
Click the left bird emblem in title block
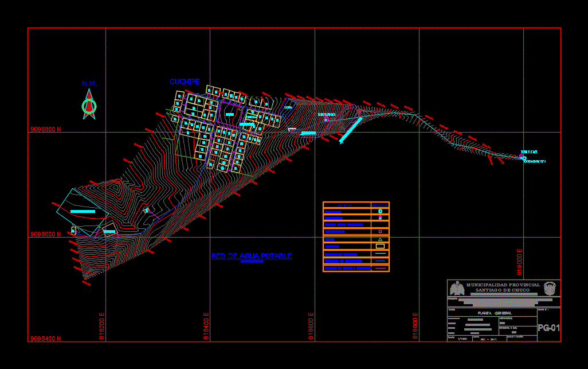457,288
